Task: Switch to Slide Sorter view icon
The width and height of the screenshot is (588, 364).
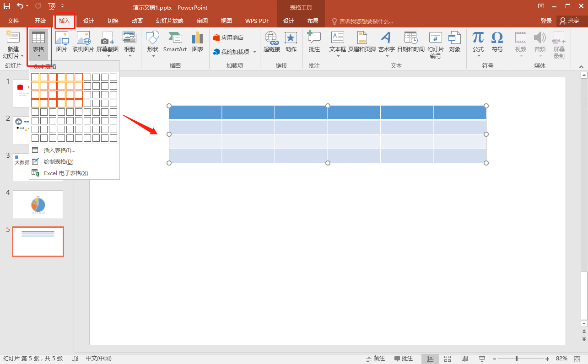Action: click(448, 359)
